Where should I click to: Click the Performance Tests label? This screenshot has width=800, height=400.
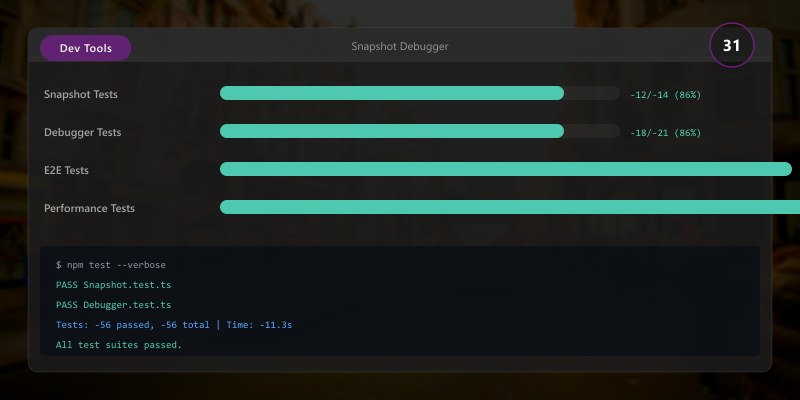89,208
